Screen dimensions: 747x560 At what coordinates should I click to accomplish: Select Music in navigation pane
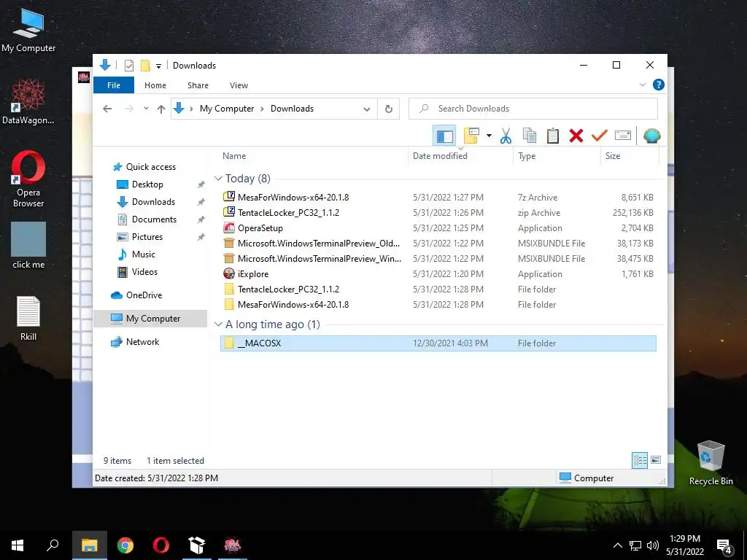pos(144,254)
